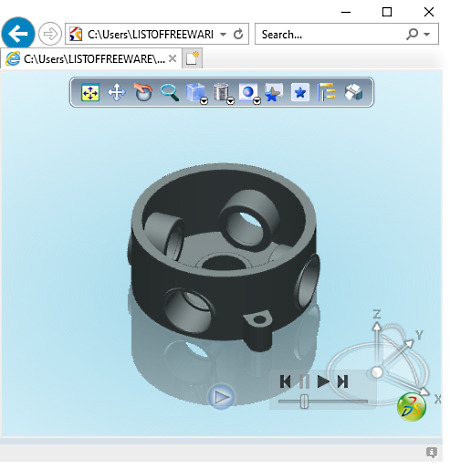Image resolution: width=450 pixels, height=470 pixels.
Task: Click the browser forward arrow button
Action: pyautogui.click(x=50, y=34)
